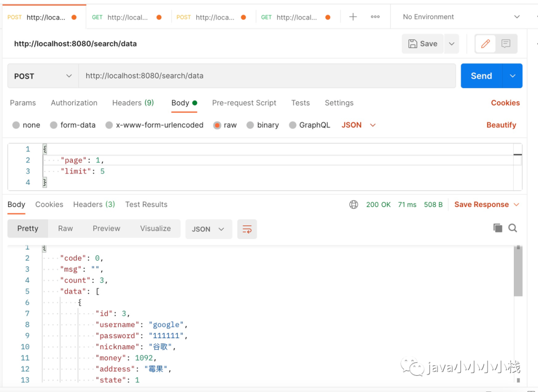
Task: Open the request Settings tab
Action: click(x=339, y=103)
